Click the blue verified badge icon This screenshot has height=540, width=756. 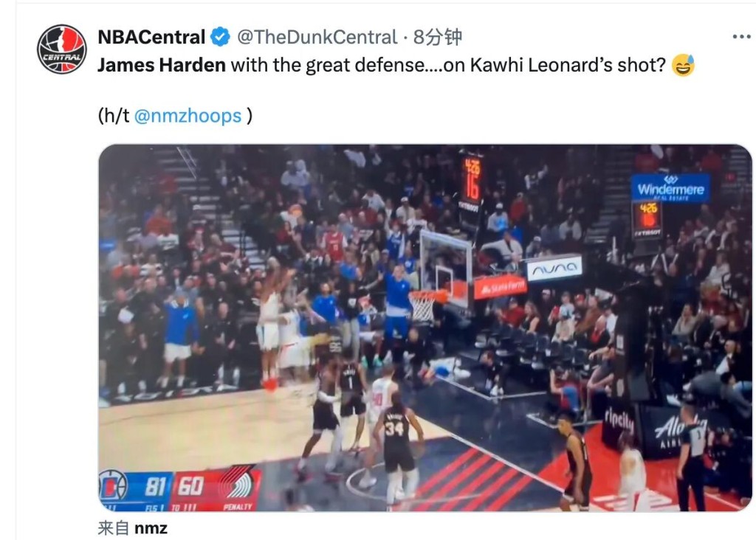(x=220, y=37)
